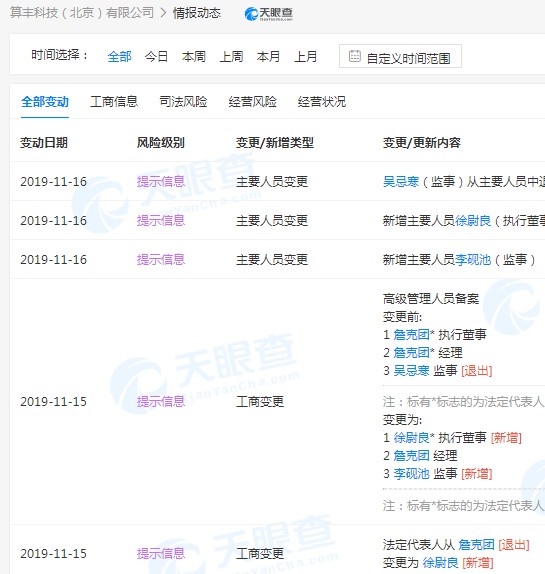Open 詹克团 经理 link under 变更前
The width and height of the screenshot is (545, 574).
(411, 353)
